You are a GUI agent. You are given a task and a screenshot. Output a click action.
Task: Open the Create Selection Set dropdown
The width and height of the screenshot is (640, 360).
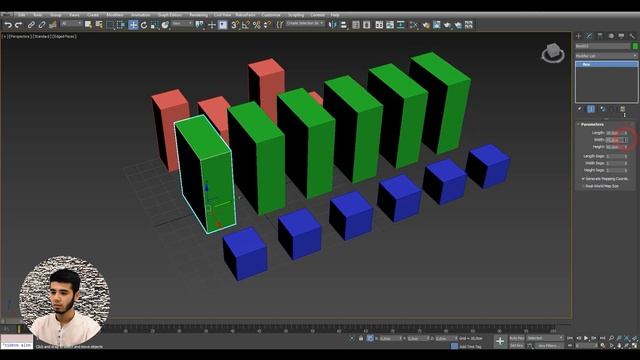point(305,24)
